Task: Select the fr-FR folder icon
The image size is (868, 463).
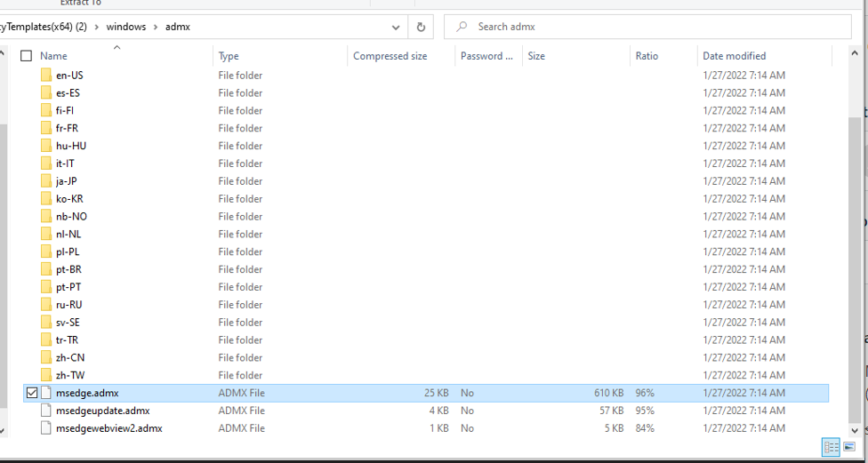Action: coord(46,128)
